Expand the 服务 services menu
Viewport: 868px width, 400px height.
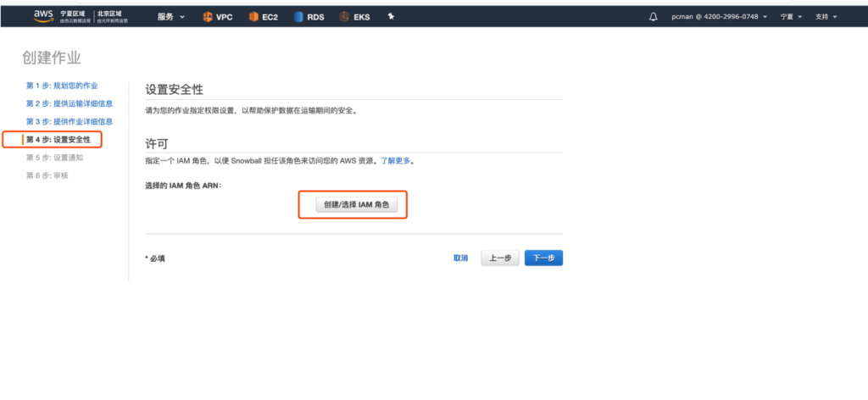click(170, 16)
